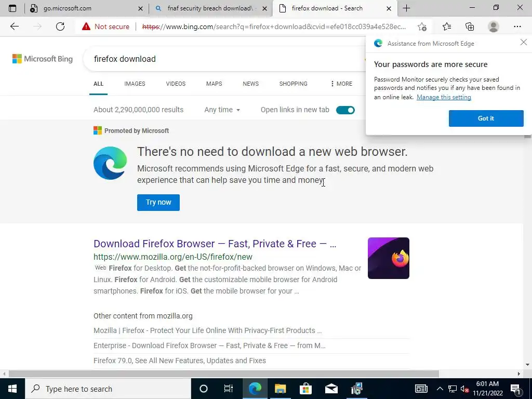
Task: Toggle Open links in new tab switch
Action: (345, 110)
